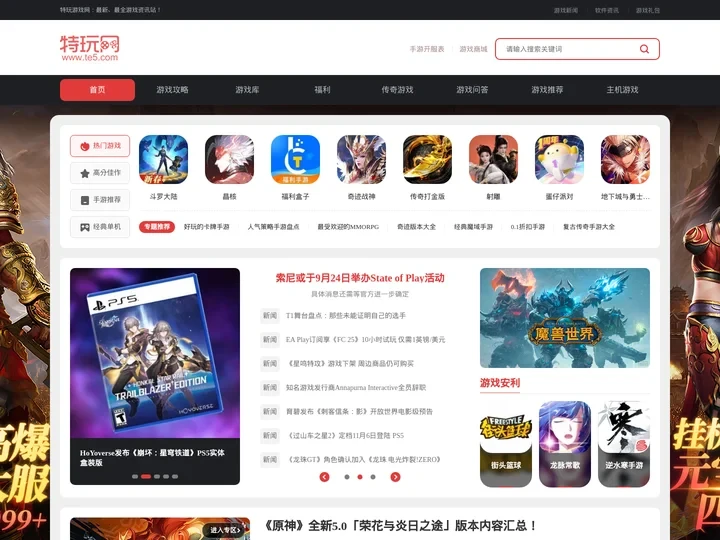Open the 好玩的卡牌手游 topic link

207,227
